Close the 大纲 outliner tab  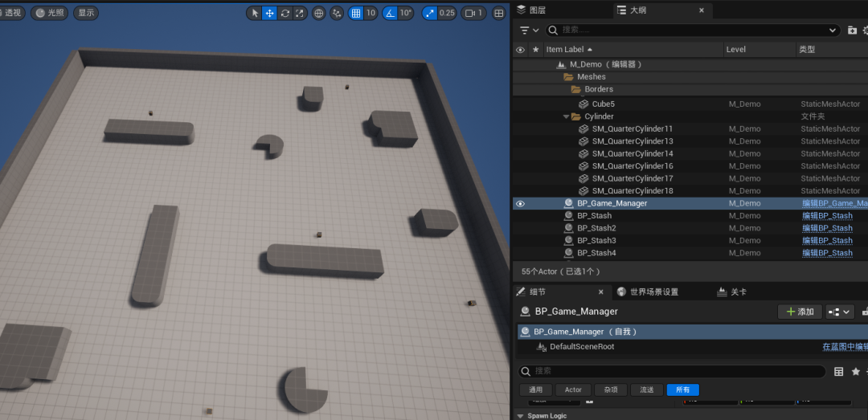tap(702, 10)
